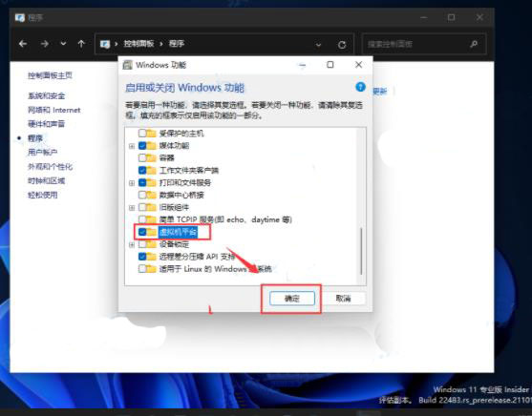The width and height of the screenshot is (532, 416).
Task: Open 用户帐户 in the sidebar
Action: 42,153
